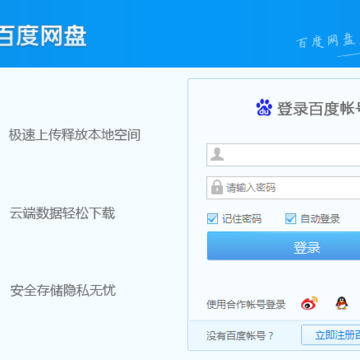Click the 安全存储隐私无忧 feature text
The height and width of the screenshot is (360, 360).
click(63, 290)
